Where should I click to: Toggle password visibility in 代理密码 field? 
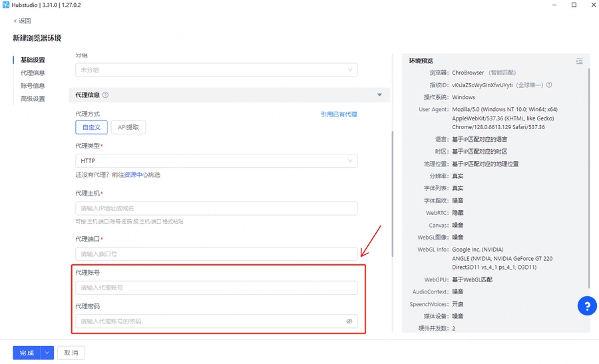(349, 321)
